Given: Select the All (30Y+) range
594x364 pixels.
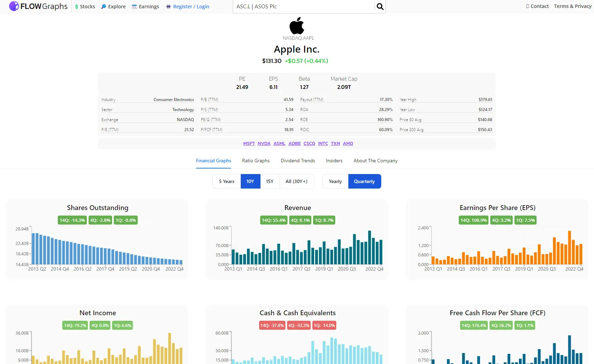Looking at the screenshot, I should [x=296, y=181].
